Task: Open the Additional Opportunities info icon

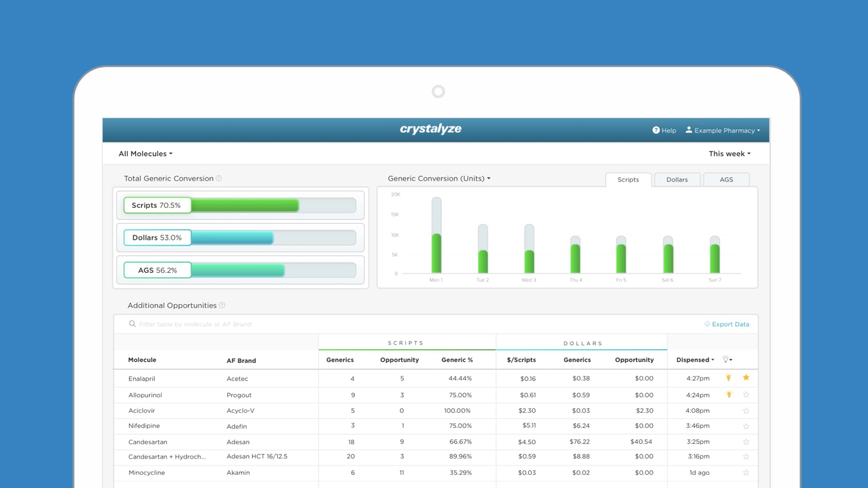Action: pos(222,305)
